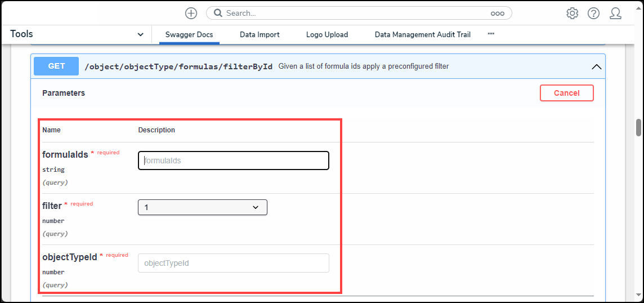This screenshot has width=644, height=303.
Task: Open the filter number dropdown
Action: (x=203, y=207)
